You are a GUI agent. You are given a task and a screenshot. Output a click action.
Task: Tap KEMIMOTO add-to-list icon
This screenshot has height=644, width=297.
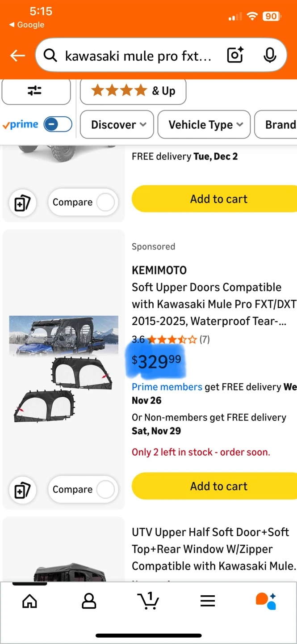click(x=22, y=491)
